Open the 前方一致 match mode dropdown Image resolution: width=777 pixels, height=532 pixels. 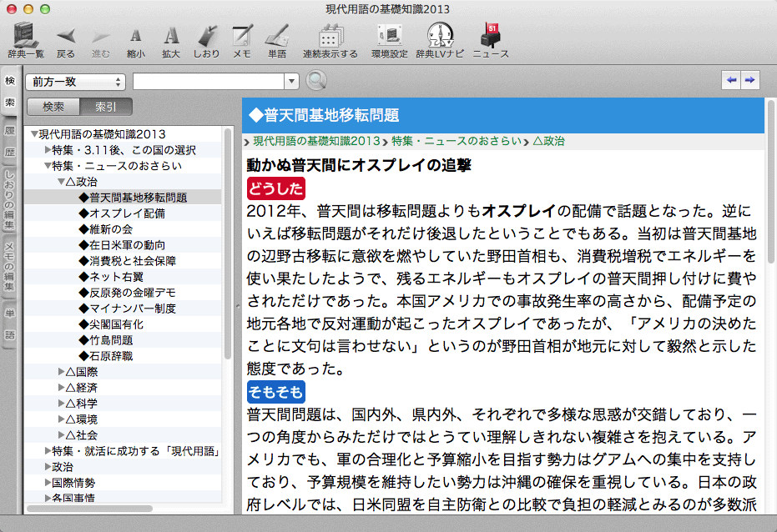[x=76, y=81]
